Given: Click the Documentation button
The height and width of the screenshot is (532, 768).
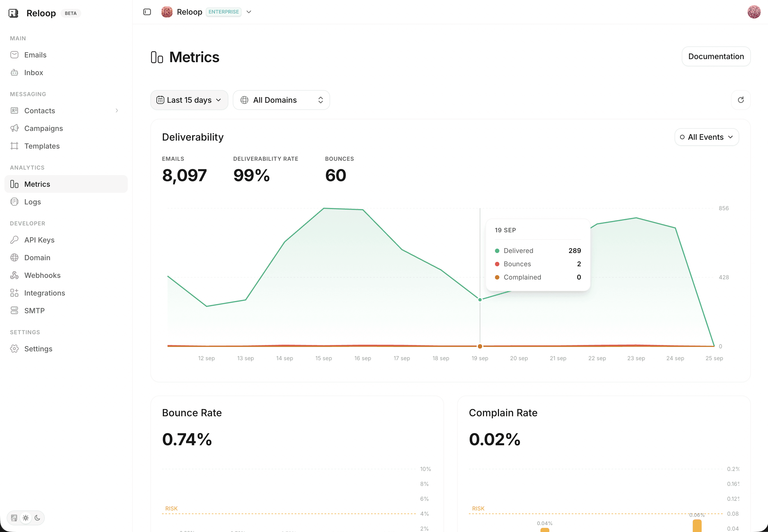Looking at the screenshot, I should coord(716,56).
